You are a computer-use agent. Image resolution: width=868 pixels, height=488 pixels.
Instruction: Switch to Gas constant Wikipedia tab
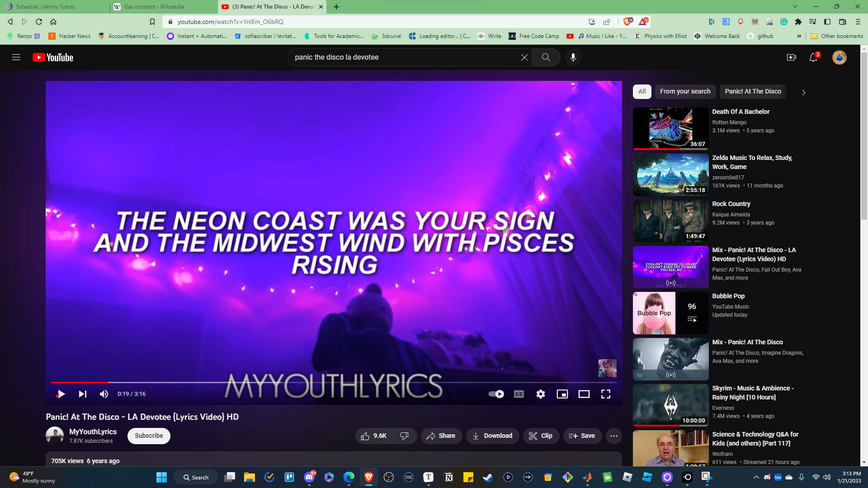pos(154,7)
